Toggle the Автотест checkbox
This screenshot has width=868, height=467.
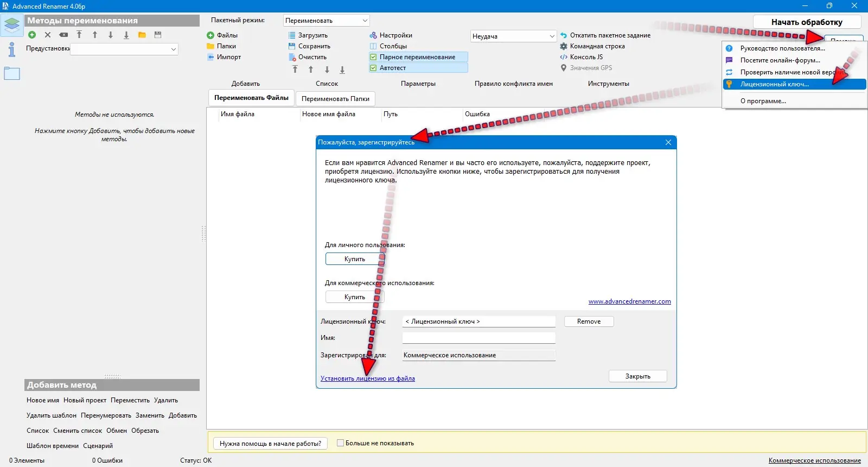pos(418,68)
